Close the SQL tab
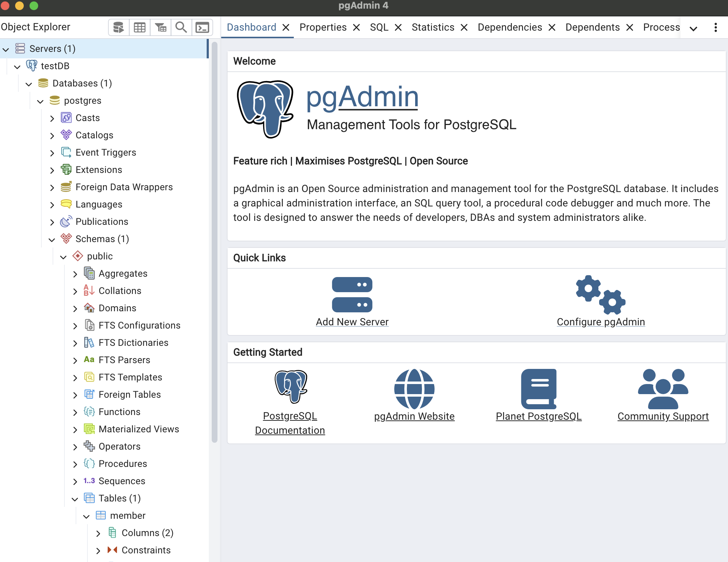The image size is (728, 562). (398, 27)
